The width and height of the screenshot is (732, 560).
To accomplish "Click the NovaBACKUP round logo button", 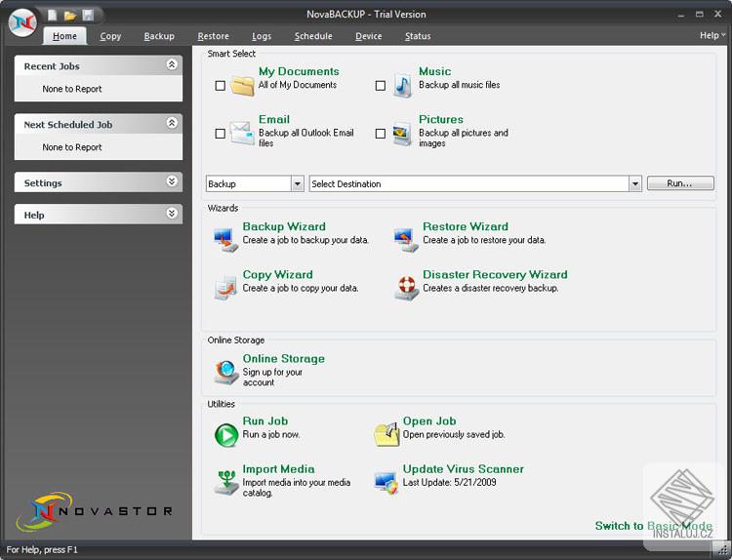I will coord(22,21).
